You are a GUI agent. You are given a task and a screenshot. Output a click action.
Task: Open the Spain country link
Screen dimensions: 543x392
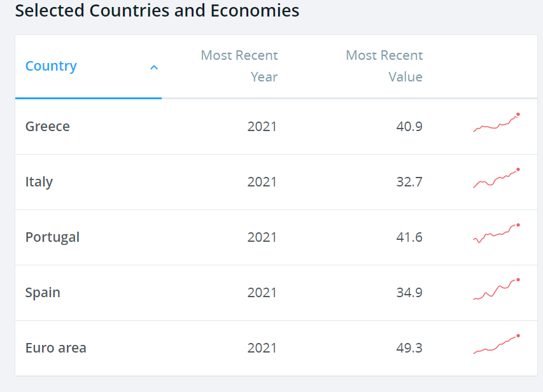[x=43, y=293]
